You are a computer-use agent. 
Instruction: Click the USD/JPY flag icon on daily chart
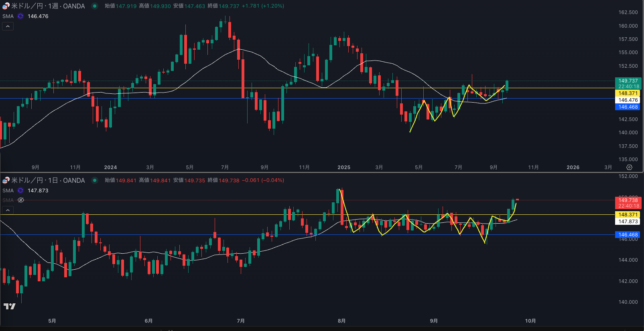(6, 180)
